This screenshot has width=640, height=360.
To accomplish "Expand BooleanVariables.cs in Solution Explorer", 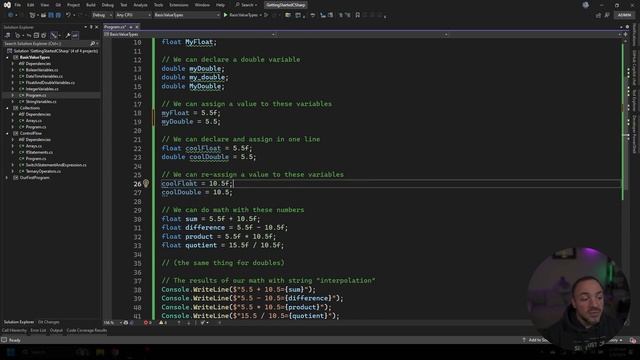I will (13, 70).
